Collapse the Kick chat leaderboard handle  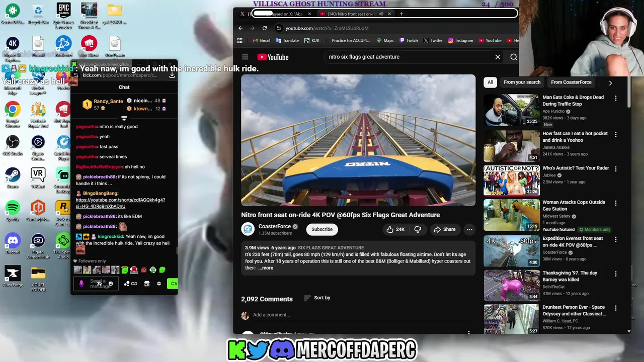[124, 118]
